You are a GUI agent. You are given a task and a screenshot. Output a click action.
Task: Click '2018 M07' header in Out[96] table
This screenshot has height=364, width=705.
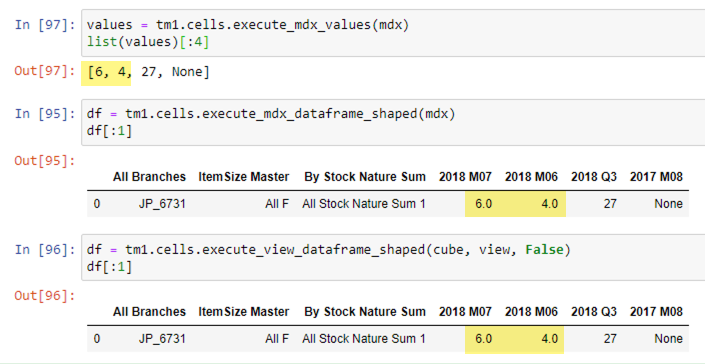point(465,311)
